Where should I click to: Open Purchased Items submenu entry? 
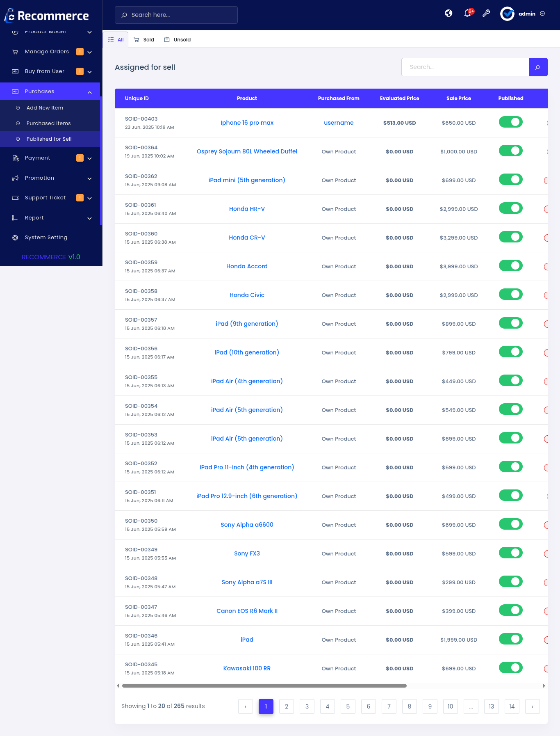point(50,123)
